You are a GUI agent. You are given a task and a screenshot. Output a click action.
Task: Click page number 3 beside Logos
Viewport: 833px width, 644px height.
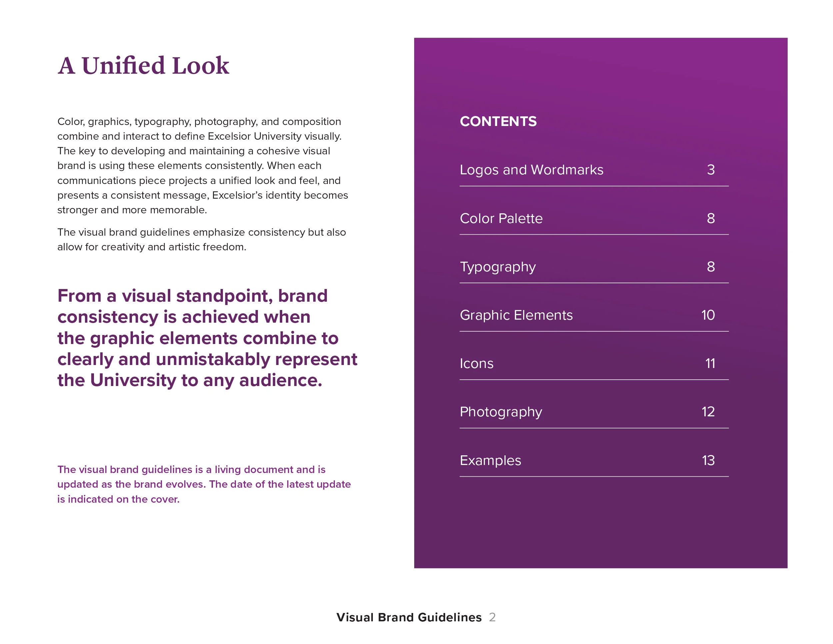pos(711,170)
